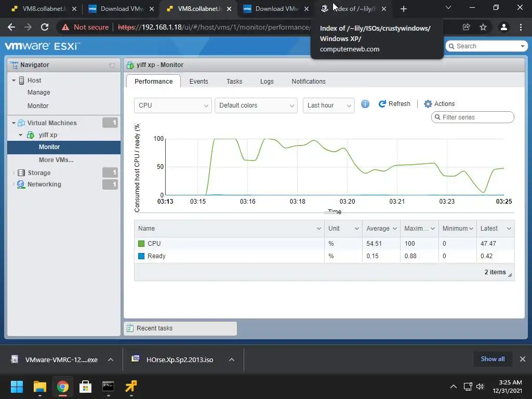Close the downloads bar
Image resolution: width=532 pixels, height=399 pixels.
point(523,359)
